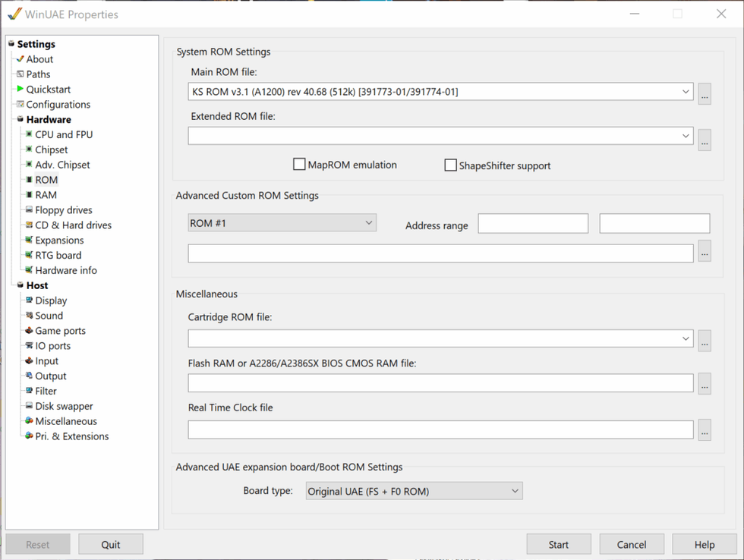The width and height of the screenshot is (744, 560).
Task: Click the Game ports joystick icon
Action: (29, 331)
